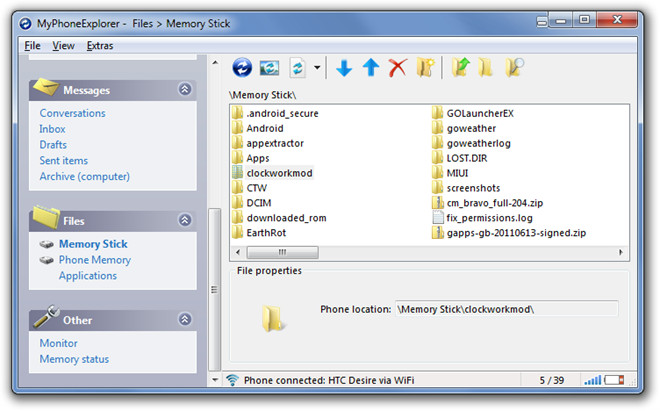Select the Apps folder
The height and width of the screenshot is (411, 660).
pyautogui.click(x=250, y=158)
